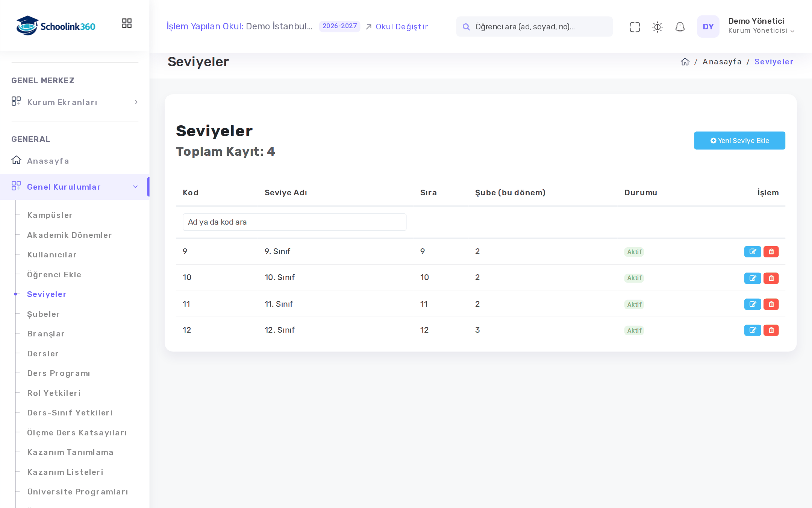The width and height of the screenshot is (812, 508).
Task: Open Kampüsler submenu item
Action: tap(50, 215)
